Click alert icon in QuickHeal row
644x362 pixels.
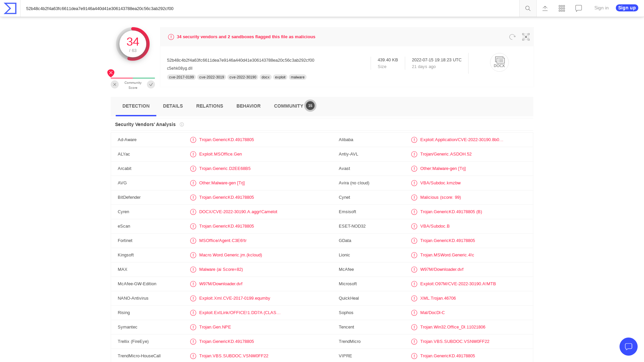(414, 298)
